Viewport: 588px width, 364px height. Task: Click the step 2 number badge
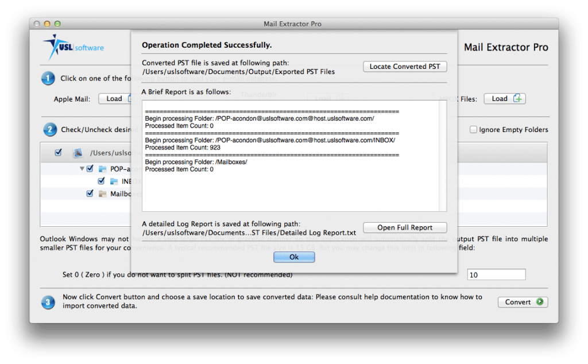48,130
